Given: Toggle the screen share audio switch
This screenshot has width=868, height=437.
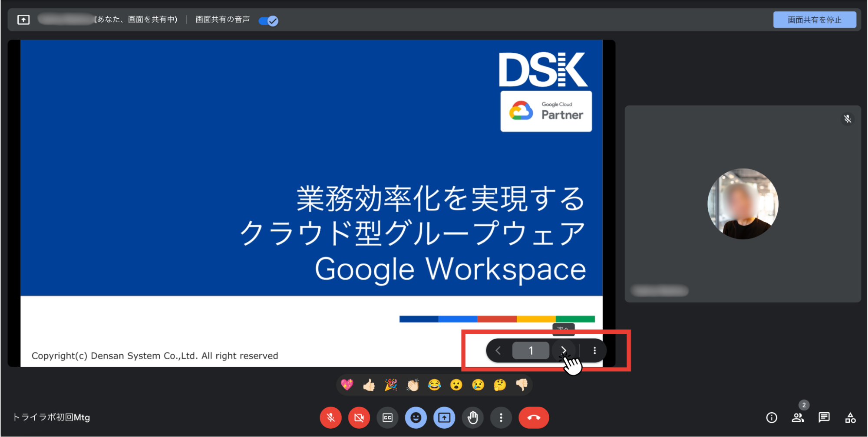Looking at the screenshot, I should tap(268, 20).
